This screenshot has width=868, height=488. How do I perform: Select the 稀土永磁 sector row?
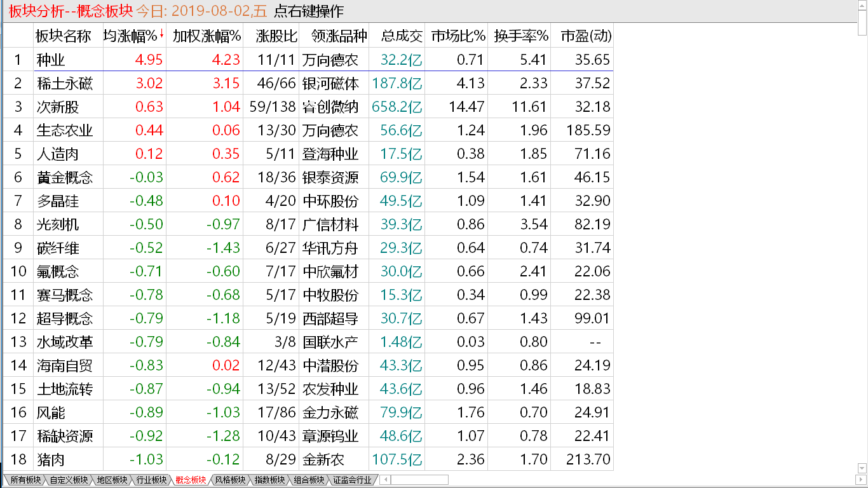[x=308, y=83]
